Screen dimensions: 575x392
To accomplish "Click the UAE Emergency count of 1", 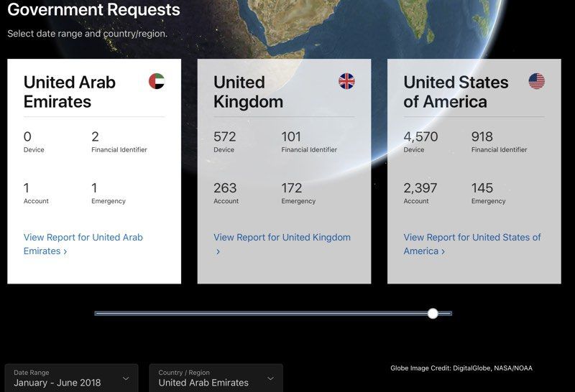I will coord(94,188).
